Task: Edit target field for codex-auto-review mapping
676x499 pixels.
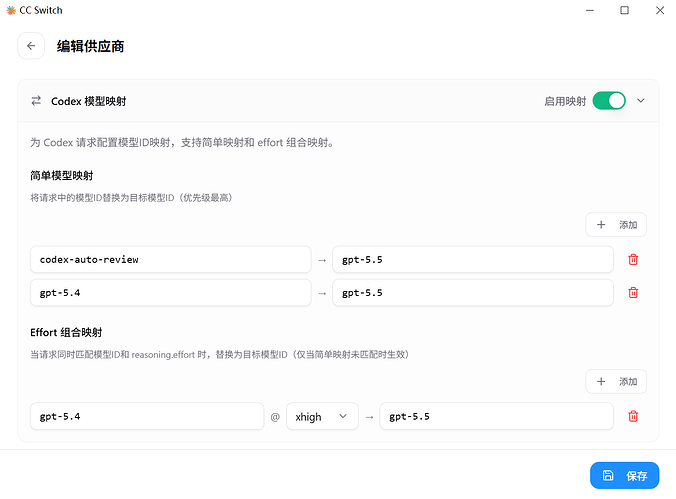Action: point(473,260)
